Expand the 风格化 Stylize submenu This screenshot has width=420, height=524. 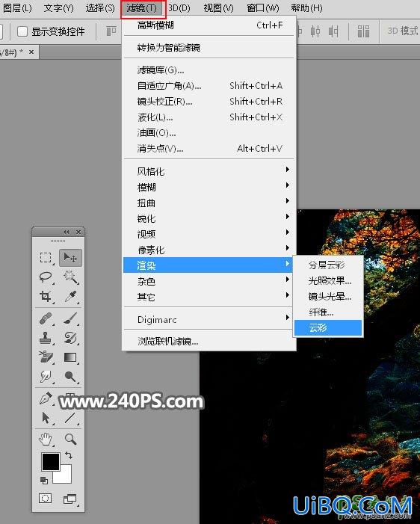209,171
